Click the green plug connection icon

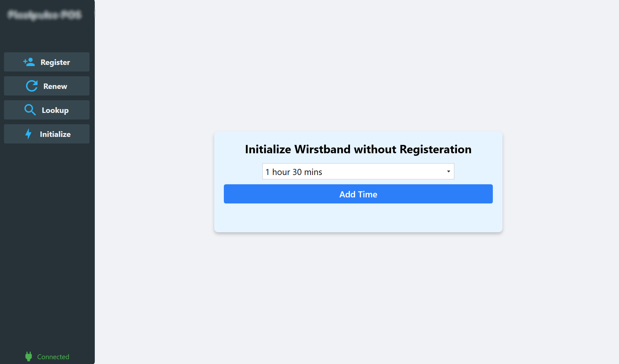[28, 356]
